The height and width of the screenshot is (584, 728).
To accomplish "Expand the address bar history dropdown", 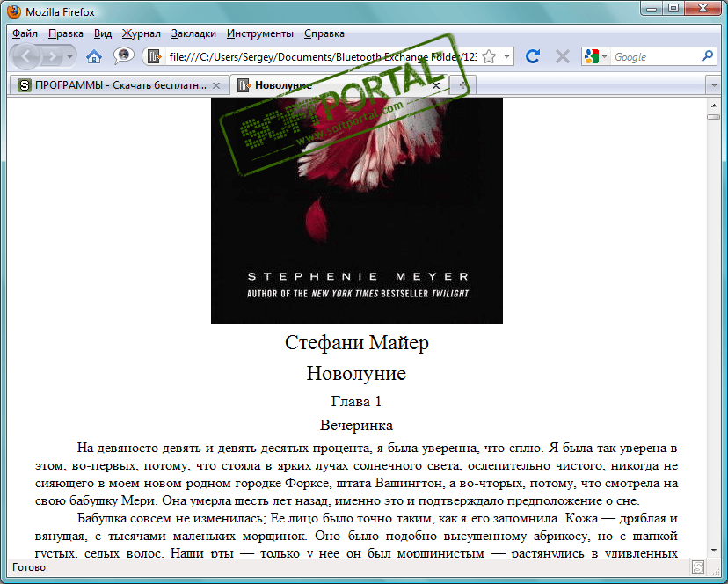I will pos(506,56).
